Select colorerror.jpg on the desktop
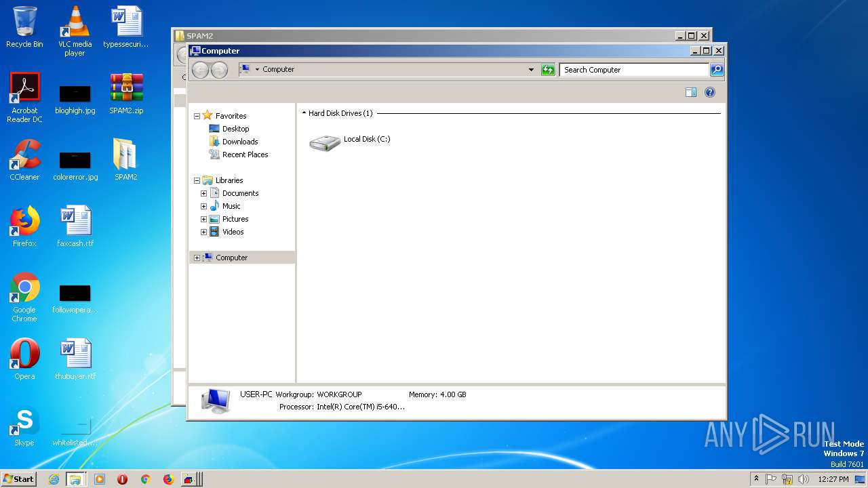This screenshot has width=868, height=488. 75,165
